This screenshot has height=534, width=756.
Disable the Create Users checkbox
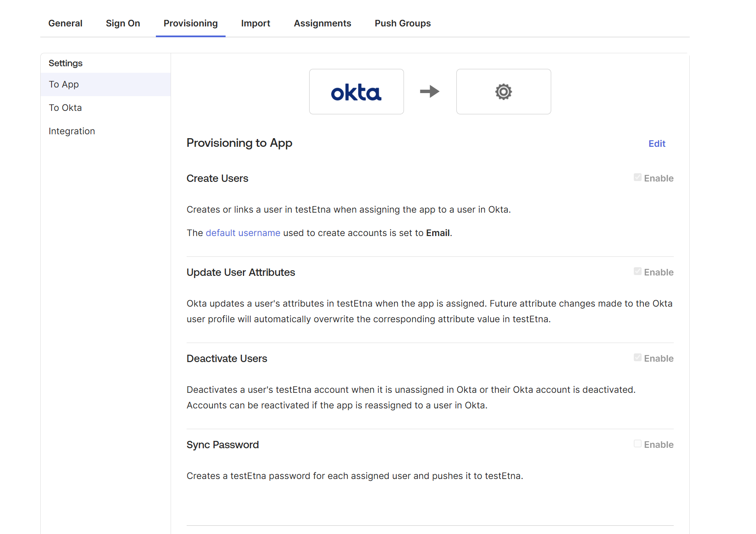pyautogui.click(x=637, y=177)
